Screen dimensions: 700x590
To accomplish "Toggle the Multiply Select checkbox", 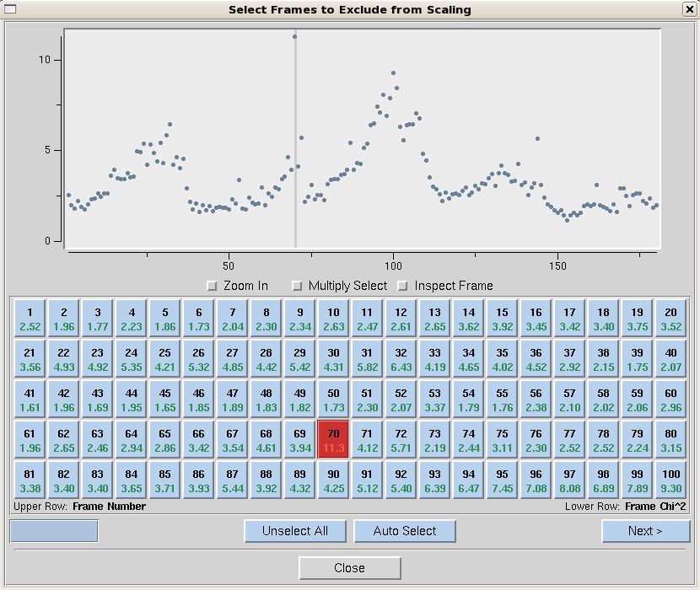I will tap(297, 286).
